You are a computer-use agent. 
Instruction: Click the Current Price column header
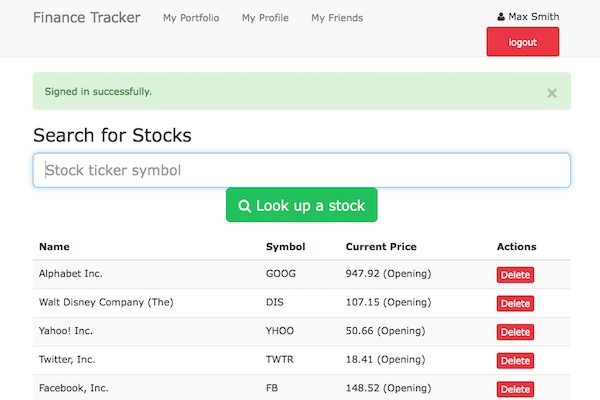[381, 246]
